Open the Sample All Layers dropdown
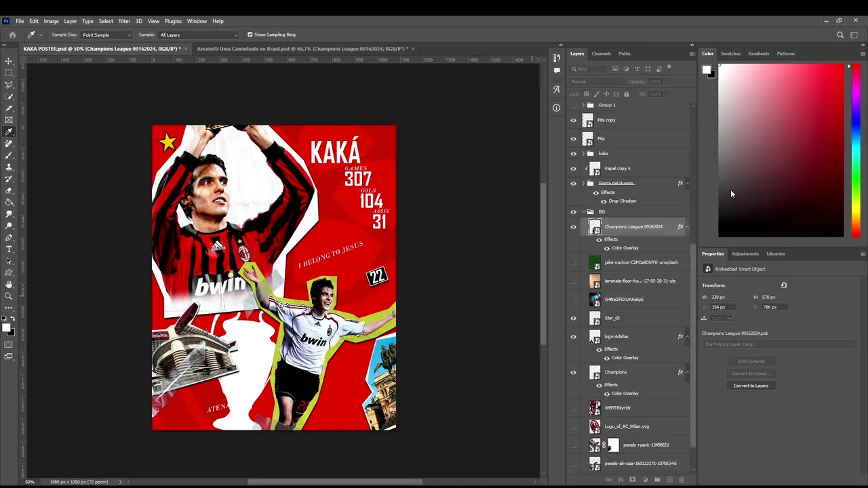 [199, 35]
